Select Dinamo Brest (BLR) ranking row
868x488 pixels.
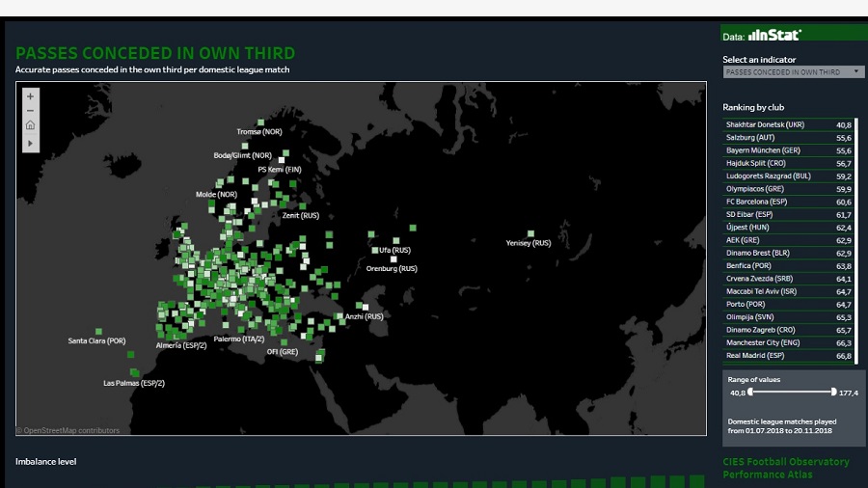click(x=788, y=253)
